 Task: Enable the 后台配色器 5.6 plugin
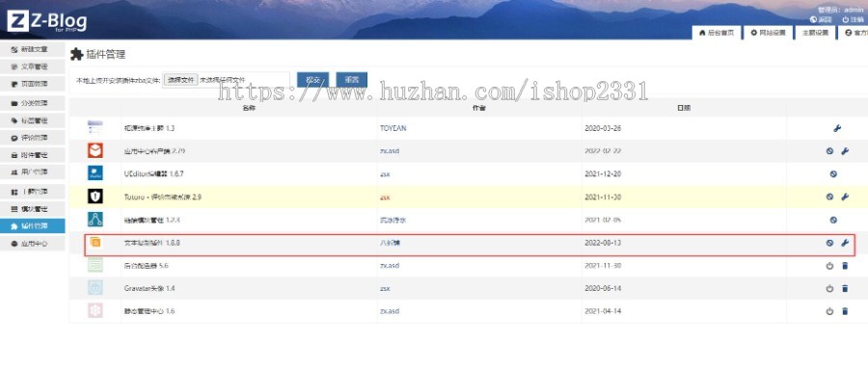(829, 266)
